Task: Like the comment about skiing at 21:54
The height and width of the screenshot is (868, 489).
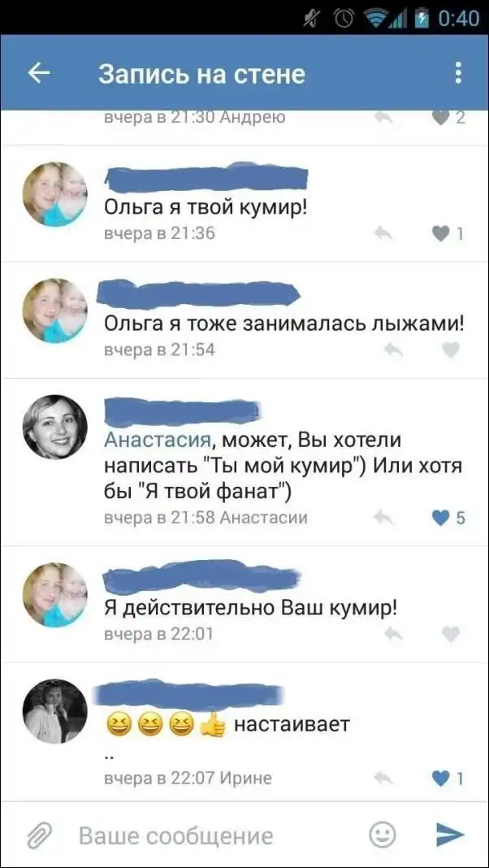Action: (451, 349)
